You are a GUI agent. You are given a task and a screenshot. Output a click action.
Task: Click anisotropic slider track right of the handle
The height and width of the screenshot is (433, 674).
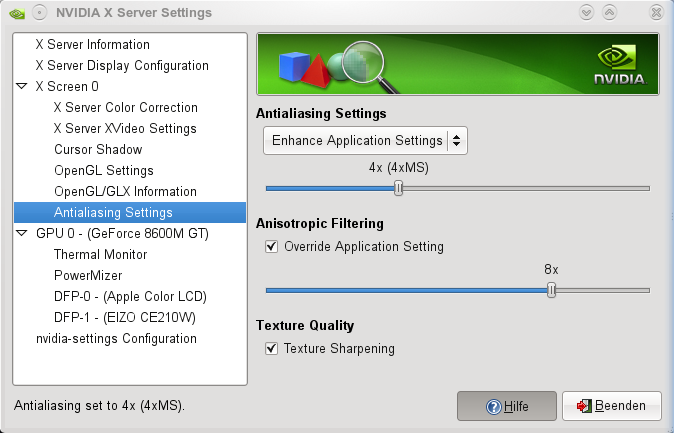(x=603, y=290)
